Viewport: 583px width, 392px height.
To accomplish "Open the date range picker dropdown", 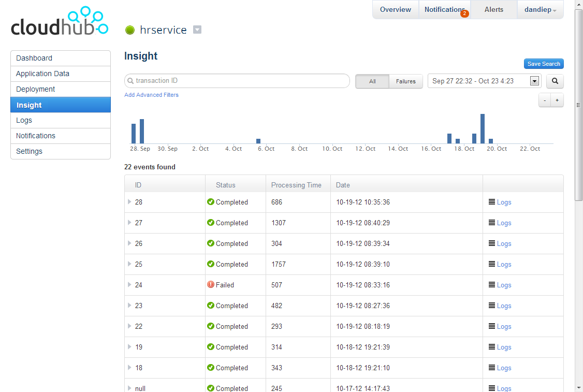I will [534, 81].
